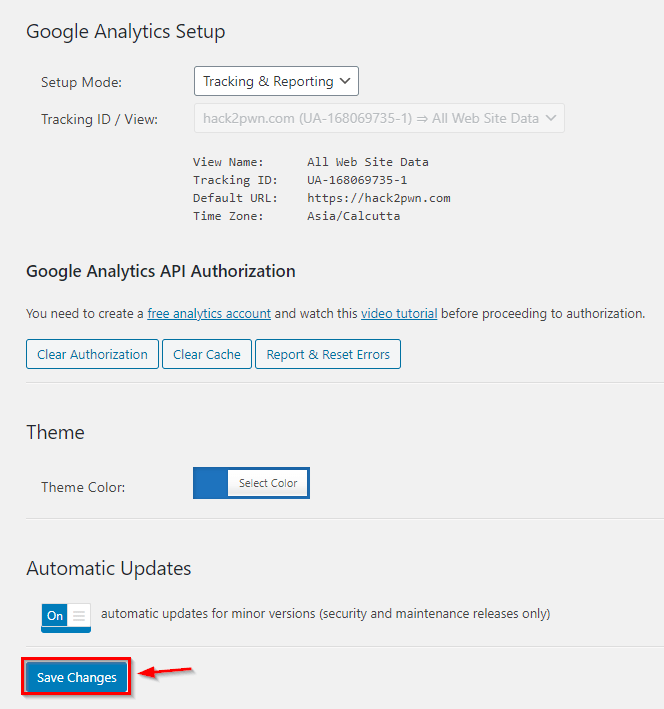The width and height of the screenshot is (664, 709).
Task: Expand the Tracking ID / View selector
Action: click(x=378, y=118)
